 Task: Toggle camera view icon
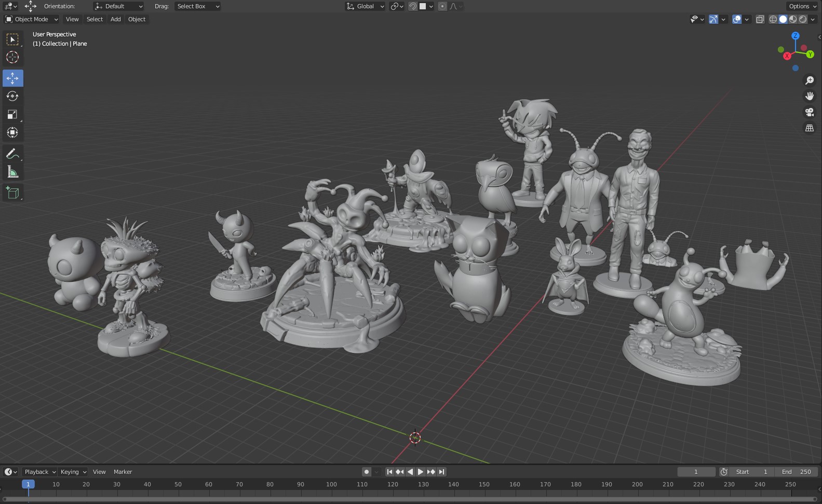[809, 112]
